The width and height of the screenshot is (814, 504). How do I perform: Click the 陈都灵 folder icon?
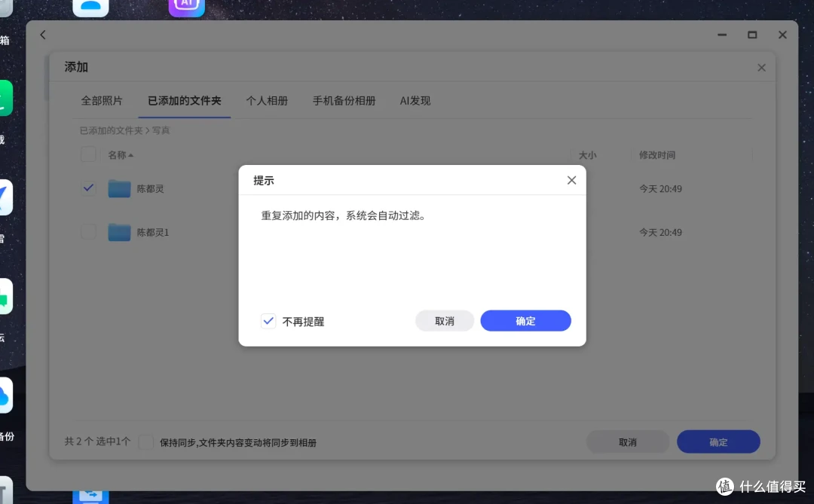(x=119, y=188)
